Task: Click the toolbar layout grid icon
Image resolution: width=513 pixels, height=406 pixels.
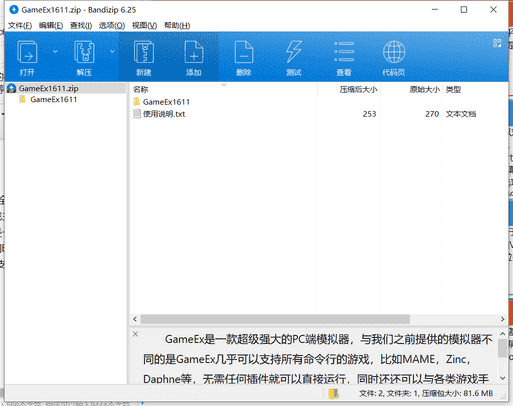Action: click(497, 43)
